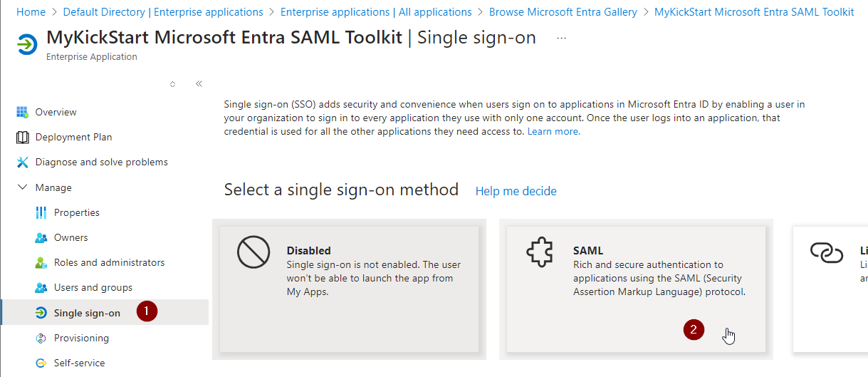Click the Deployment Plan book icon
The image size is (868, 377).
click(x=22, y=137)
